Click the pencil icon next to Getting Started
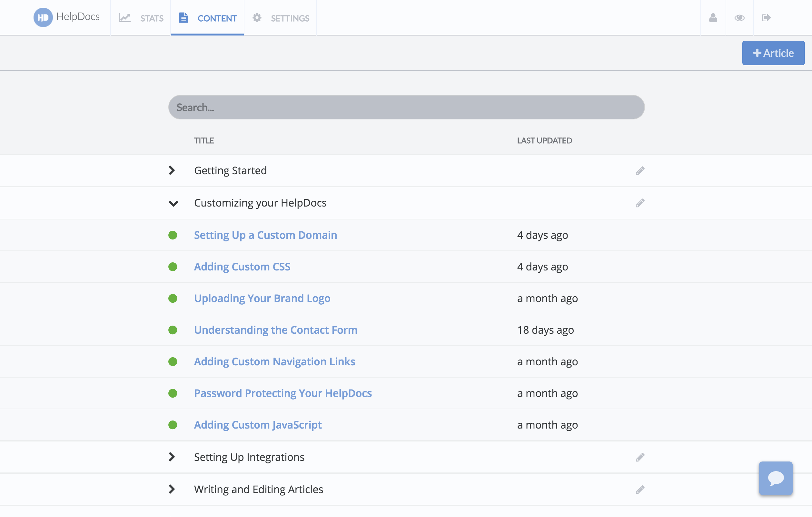Image resolution: width=812 pixels, height=517 pixels. click(x=640, y=170)
